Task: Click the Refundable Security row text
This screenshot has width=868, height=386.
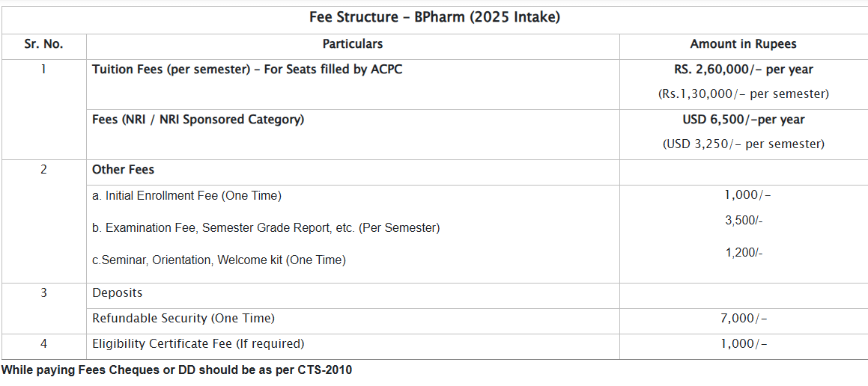Action: pos(183,319)
